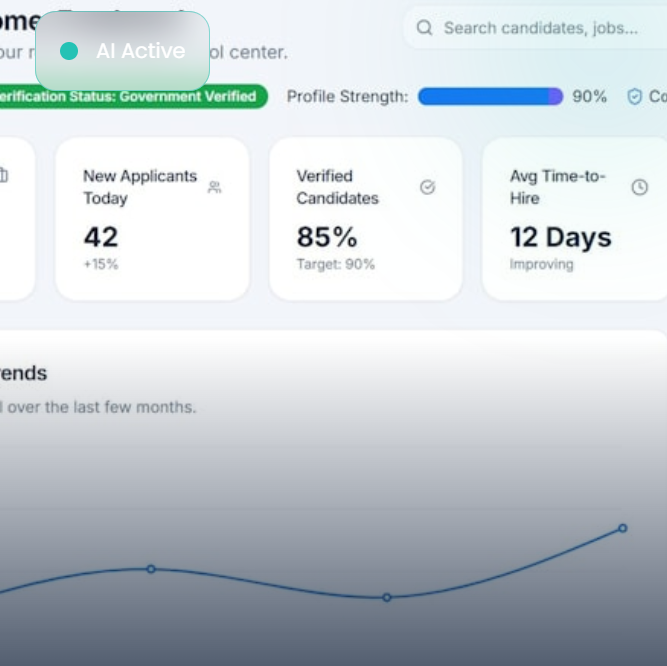Click the 42 applicants value

coord(101,237)
